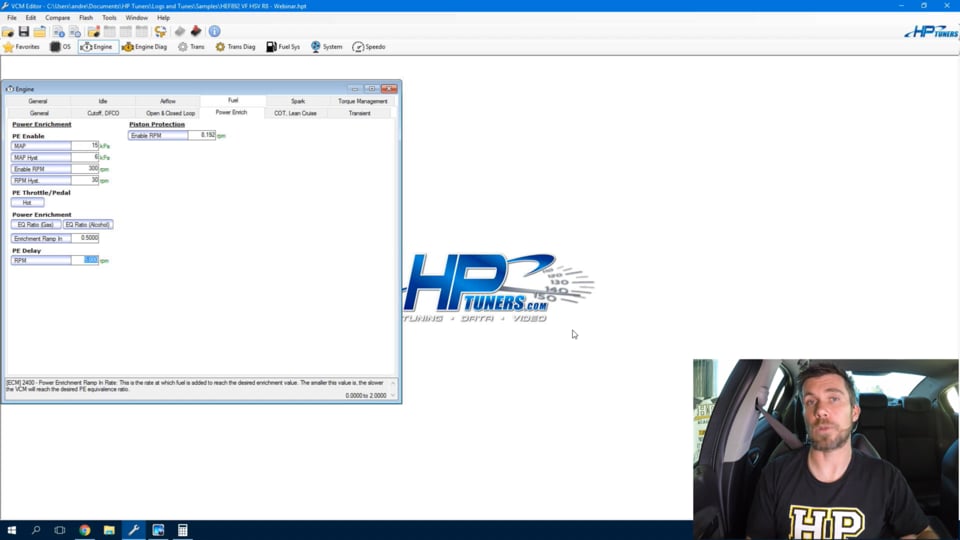960x540 pixels.
Task: Open the Transient sub-tab
Action: pos(359,113)
